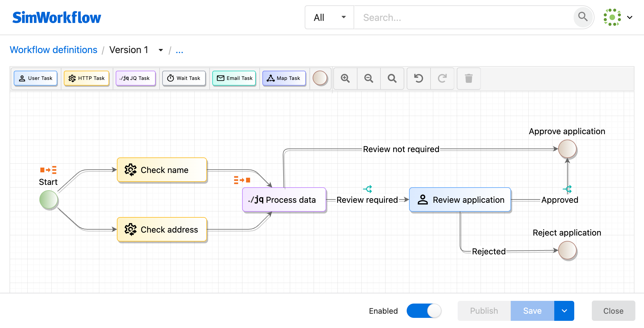Select the Review required transition label

[367, 200]
